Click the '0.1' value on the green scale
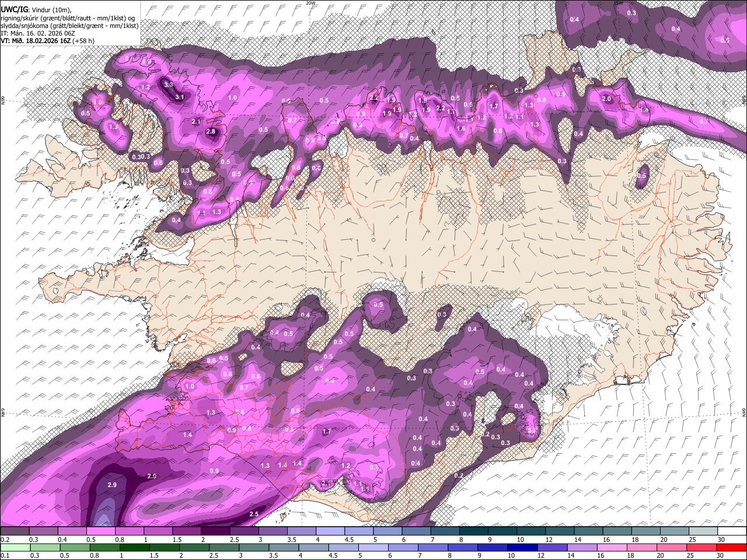This screenshot has height=560, width=747. 5,555
